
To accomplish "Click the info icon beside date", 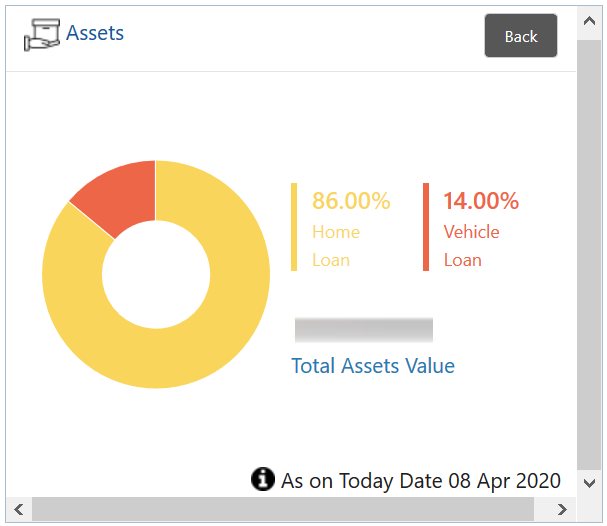I will click(x=263, y=480).
